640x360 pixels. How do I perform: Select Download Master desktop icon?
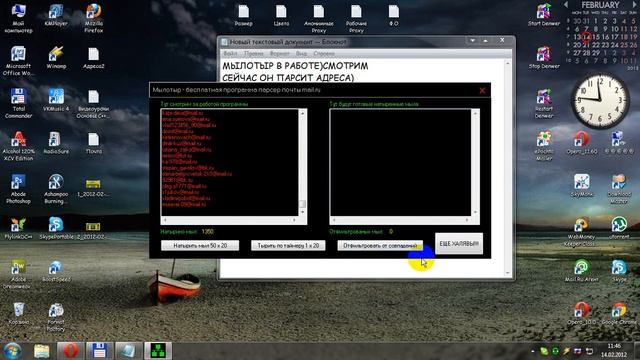(x=619, y=189)
